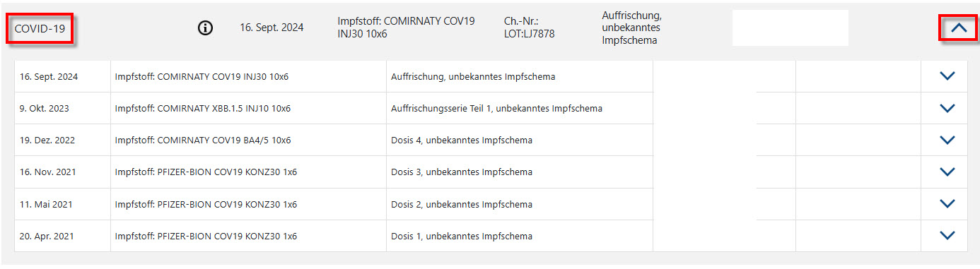The image size is (980, 269).
Task: Expand the 9. Okt. 2023 vaccination row
Action: click(x=947, y=108)
